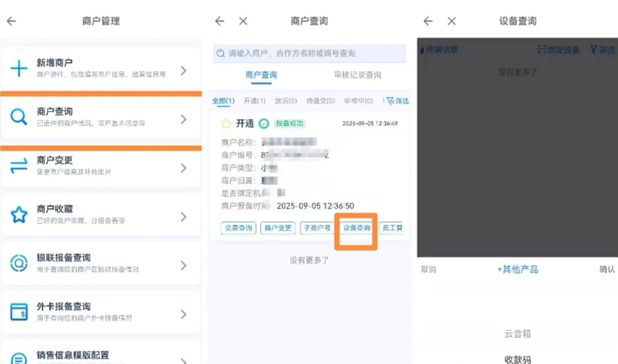The image size is (618, 364).
Task: Expand 银联报备查询 via its chevron
Action: tap(184, 265)
